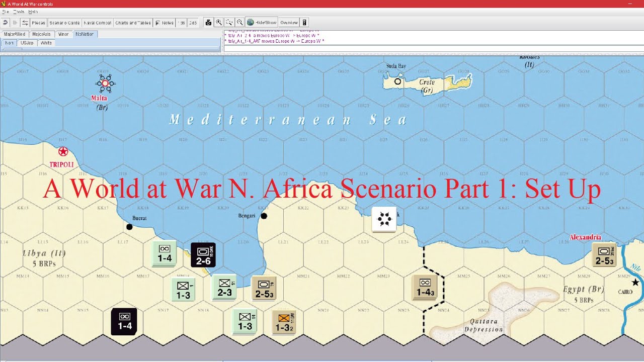
Task: Open the Pieces window
Action: (39, 23)
